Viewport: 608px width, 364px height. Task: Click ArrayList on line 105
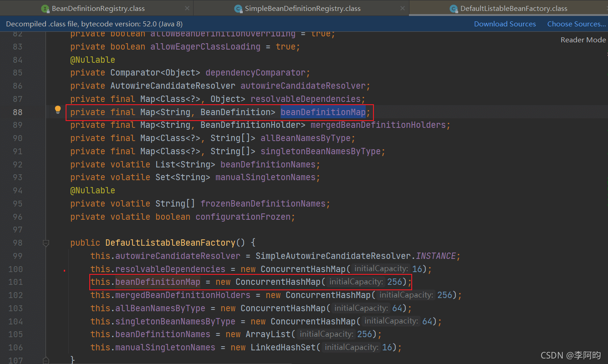point(268,334)
